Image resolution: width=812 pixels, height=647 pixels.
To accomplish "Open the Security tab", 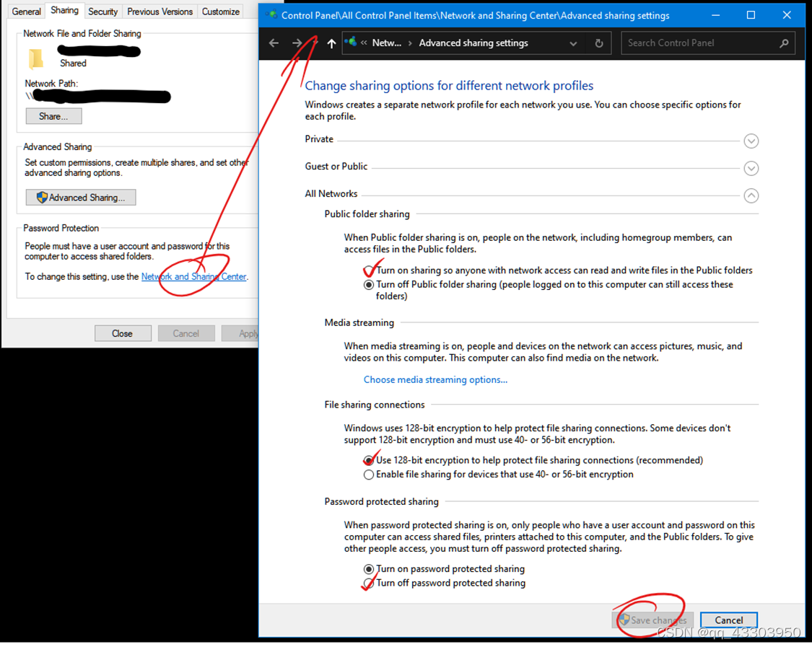I will [102, 12].
